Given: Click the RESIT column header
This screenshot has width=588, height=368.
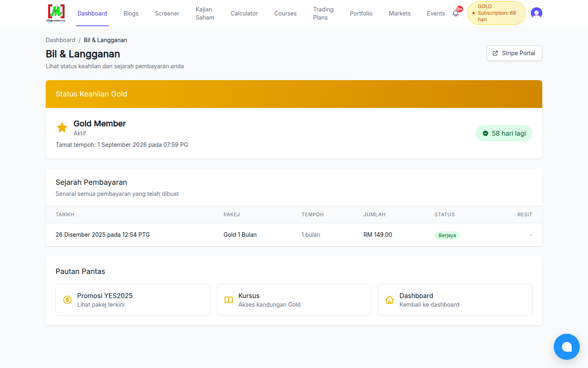Looking at the screenshot, I should click(525, 215).
